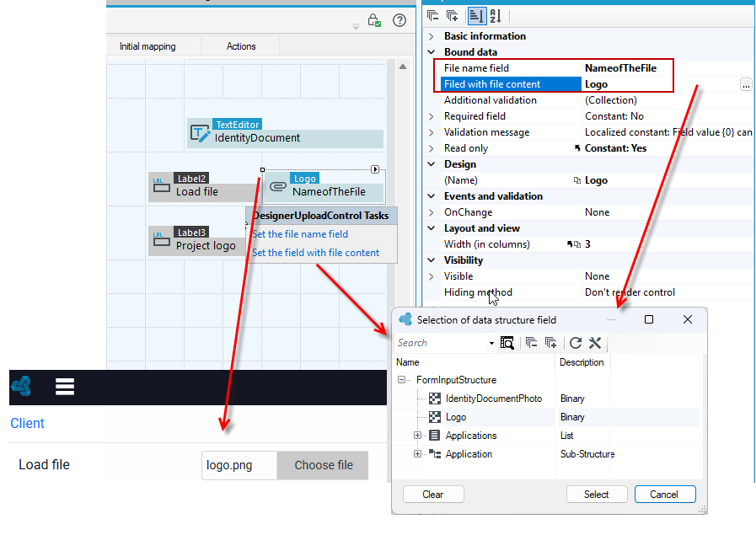756x535 pixels.
Task: Click the Select button in the dialog
Action: 597,494
